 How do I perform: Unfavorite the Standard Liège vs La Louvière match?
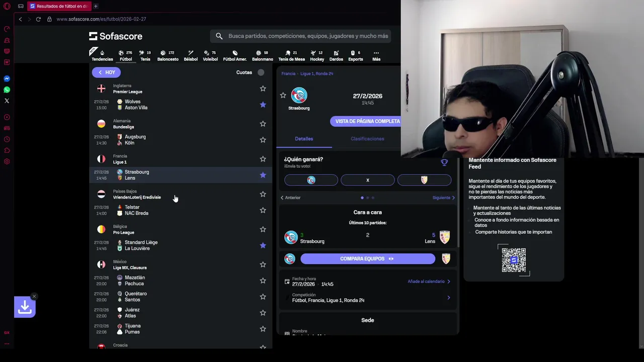(x=263, y=245)
